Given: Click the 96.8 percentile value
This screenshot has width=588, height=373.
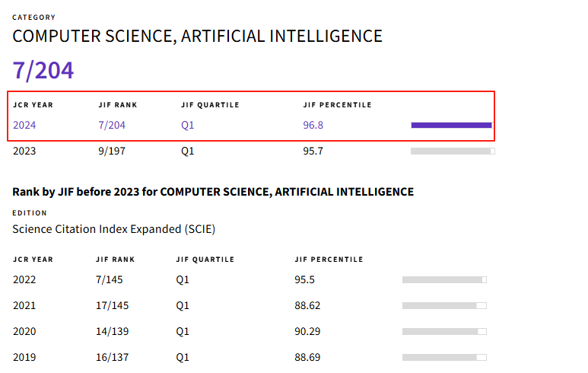Looking at the screenshot, I should click(313, 125).
